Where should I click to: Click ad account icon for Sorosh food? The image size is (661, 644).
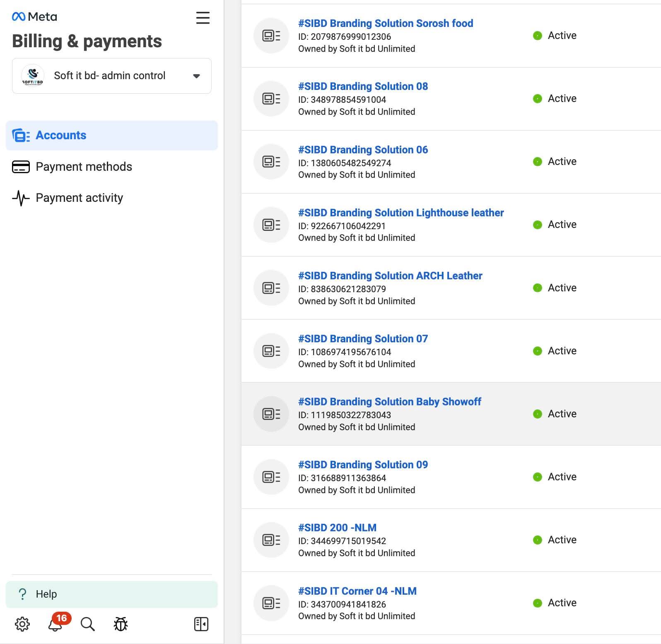[271, 36]
